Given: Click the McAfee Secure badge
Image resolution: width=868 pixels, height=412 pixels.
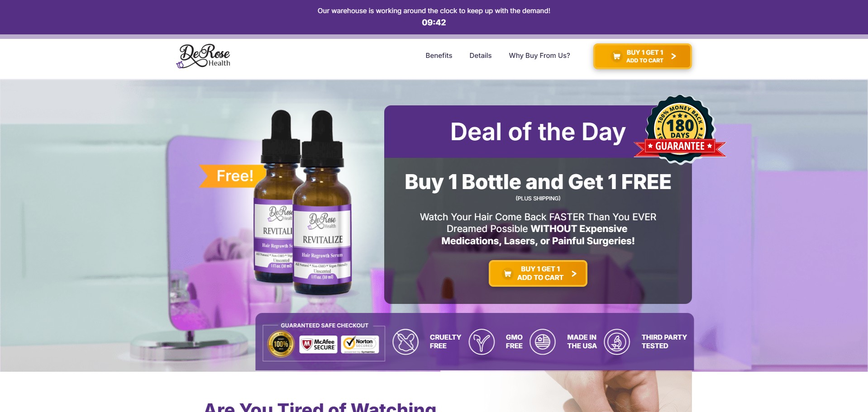Looking at the screenshot, I should (318, 344).
